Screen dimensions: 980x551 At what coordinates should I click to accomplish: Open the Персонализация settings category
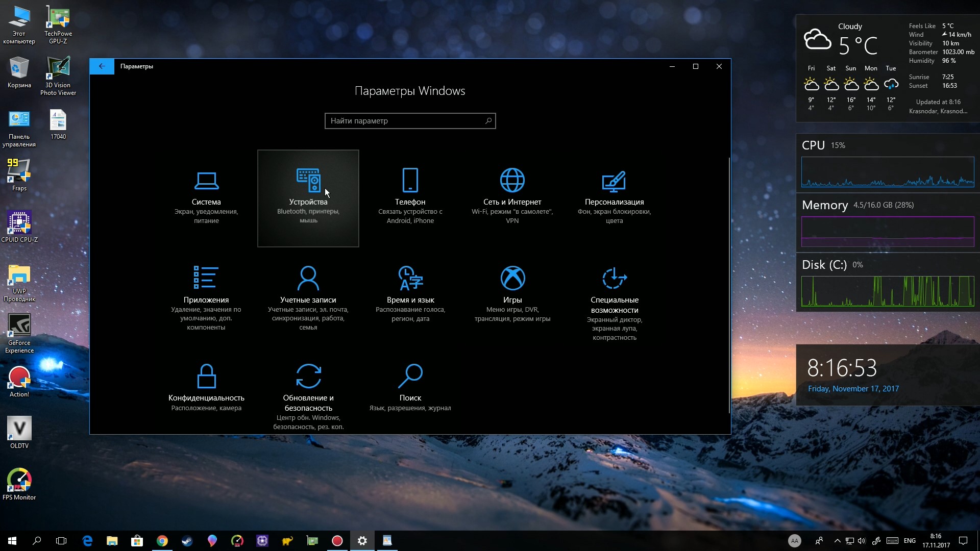coord(615,198)
